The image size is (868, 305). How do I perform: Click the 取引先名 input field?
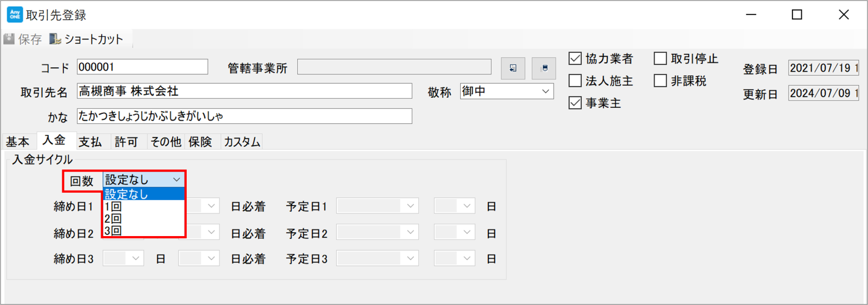[x=245, y=91]
